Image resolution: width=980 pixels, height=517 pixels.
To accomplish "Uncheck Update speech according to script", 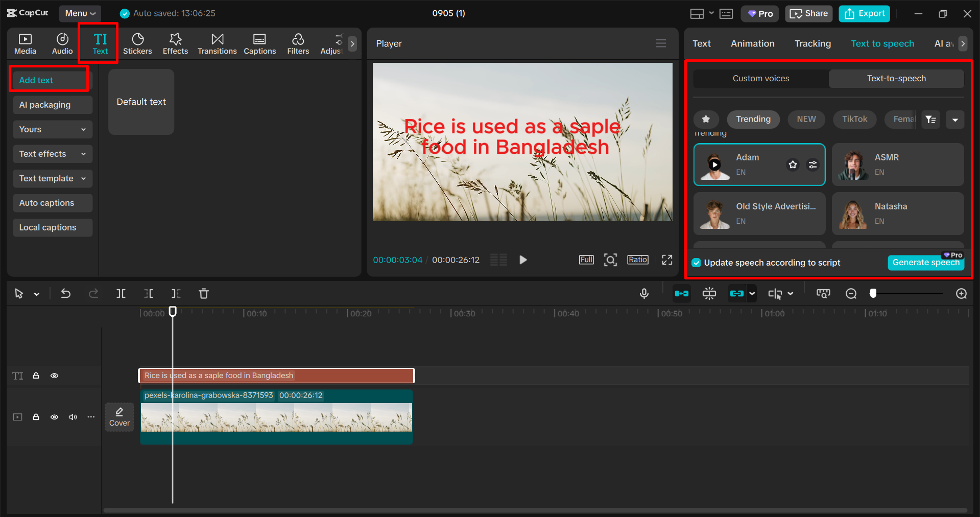I will click(x=696, y=263).
